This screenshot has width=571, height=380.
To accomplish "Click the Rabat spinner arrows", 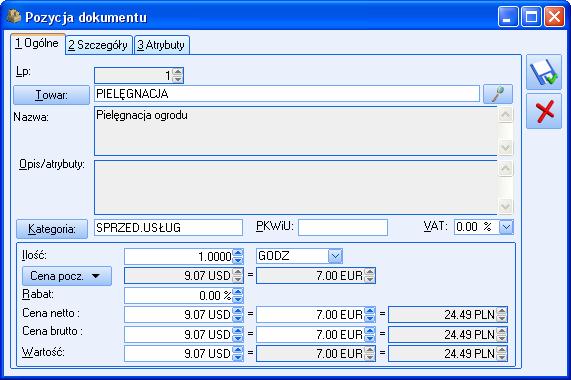I will pos(237,295).
